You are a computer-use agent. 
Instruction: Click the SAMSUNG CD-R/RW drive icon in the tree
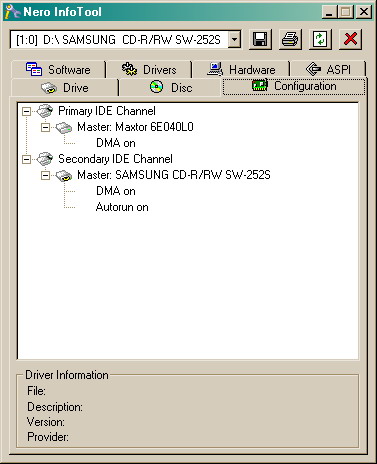click(64, 175)
